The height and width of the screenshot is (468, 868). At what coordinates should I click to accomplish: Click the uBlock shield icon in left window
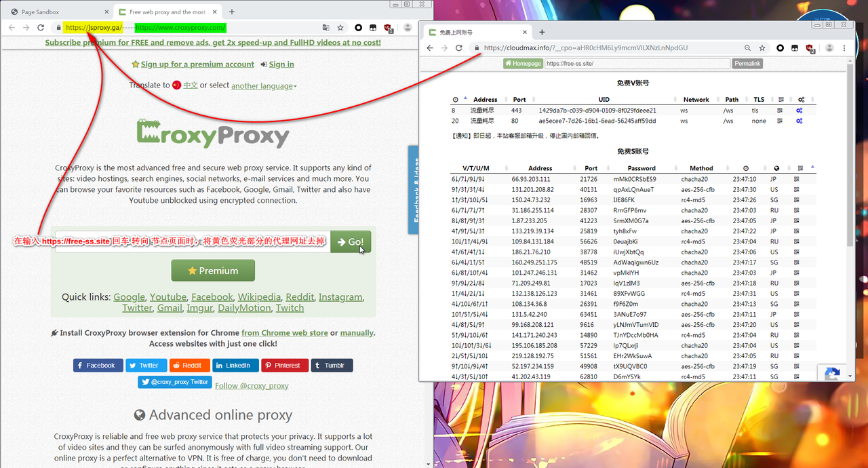coord(389,28)
